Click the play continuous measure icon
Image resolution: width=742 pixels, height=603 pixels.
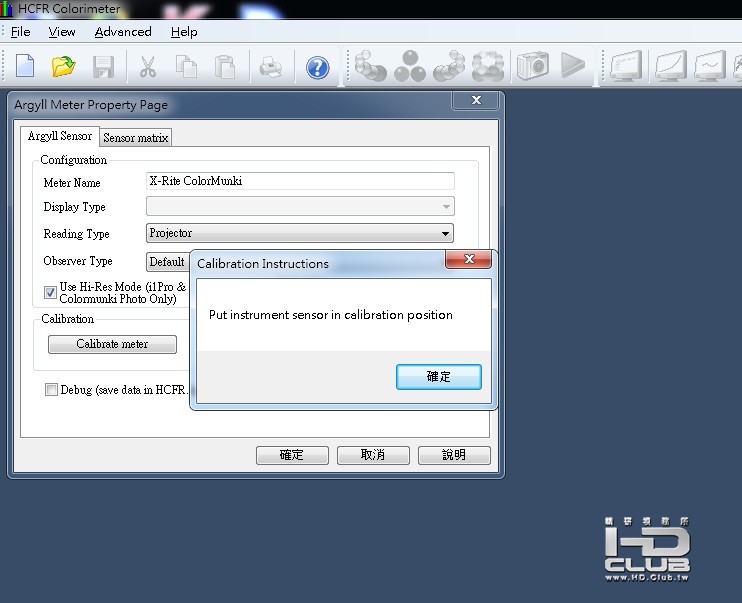click(x=573, y=65)
